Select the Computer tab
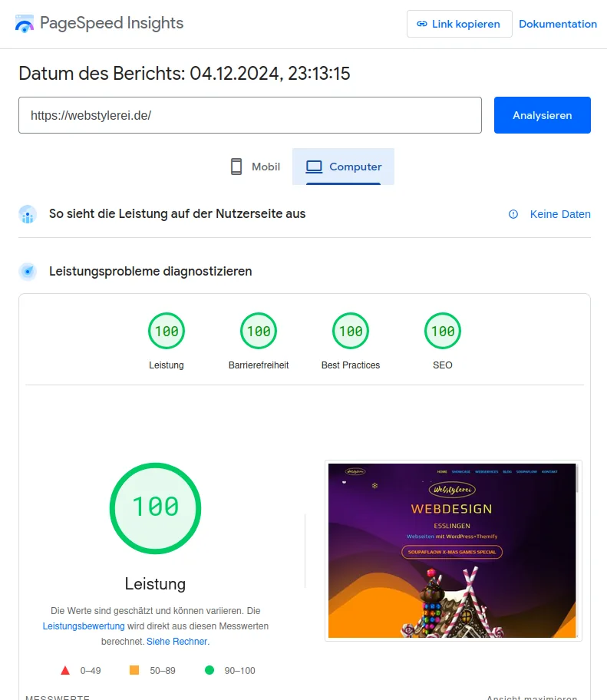 point(343,167)
